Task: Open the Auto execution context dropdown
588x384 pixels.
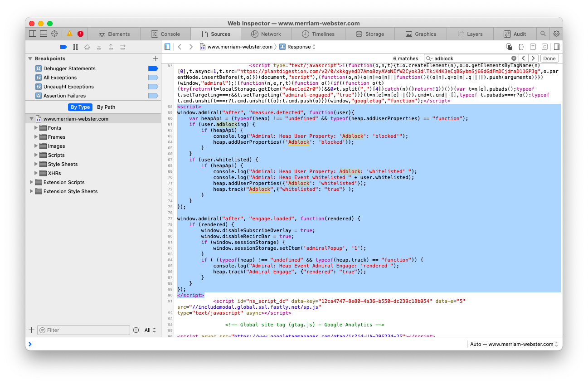Action: (x=514, y=344)
